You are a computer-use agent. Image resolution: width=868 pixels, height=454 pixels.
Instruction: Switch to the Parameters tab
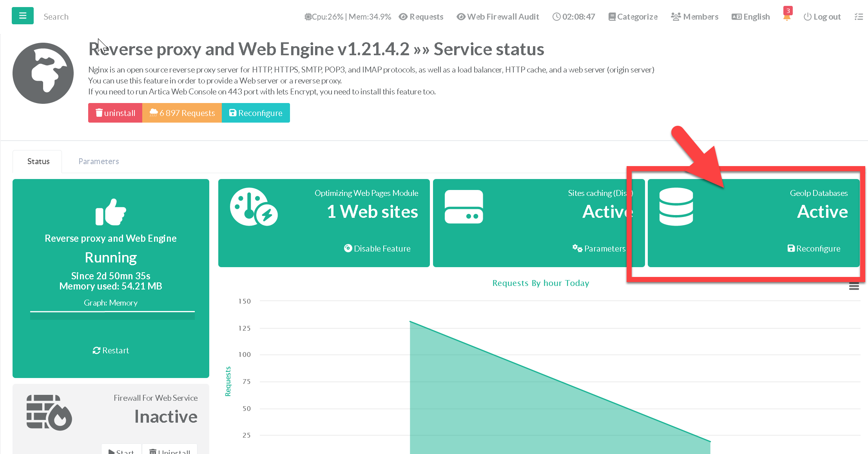click(98, 161)
